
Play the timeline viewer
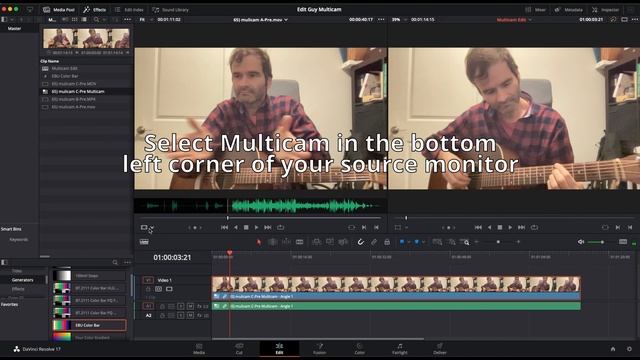point(510,227)
